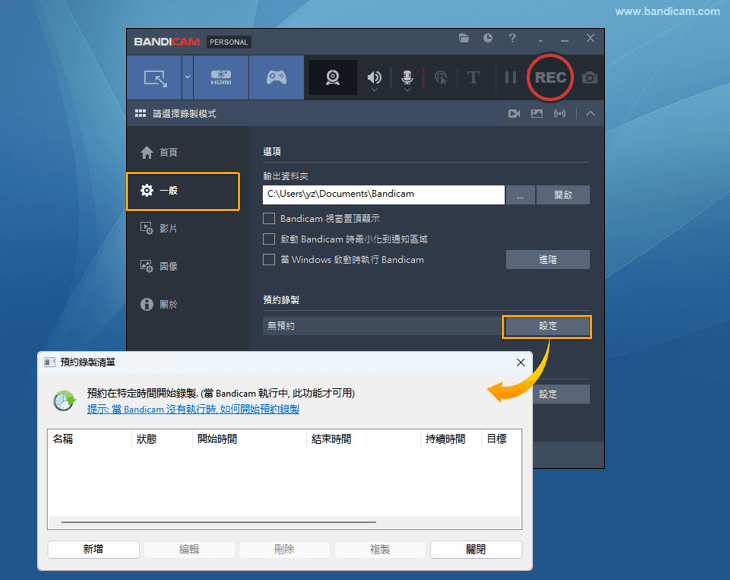Start recording with the REC button
This screenshot has height=580, width=730.
click(x=550, y=77)
